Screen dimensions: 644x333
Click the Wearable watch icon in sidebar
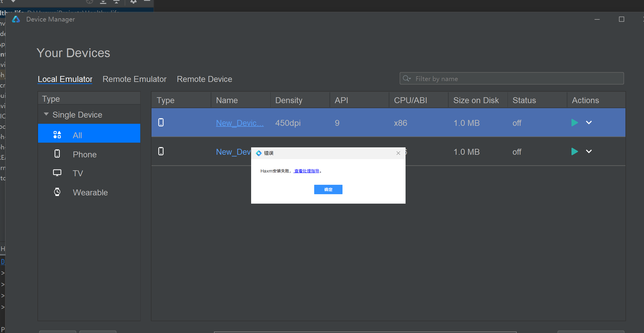[x=57, y=192]
